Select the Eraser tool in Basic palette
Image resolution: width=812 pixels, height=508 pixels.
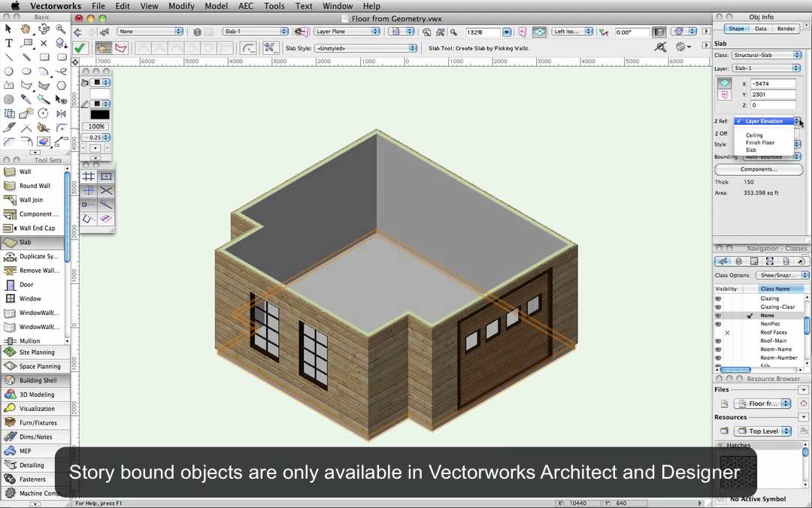click(x=44, y=141)
